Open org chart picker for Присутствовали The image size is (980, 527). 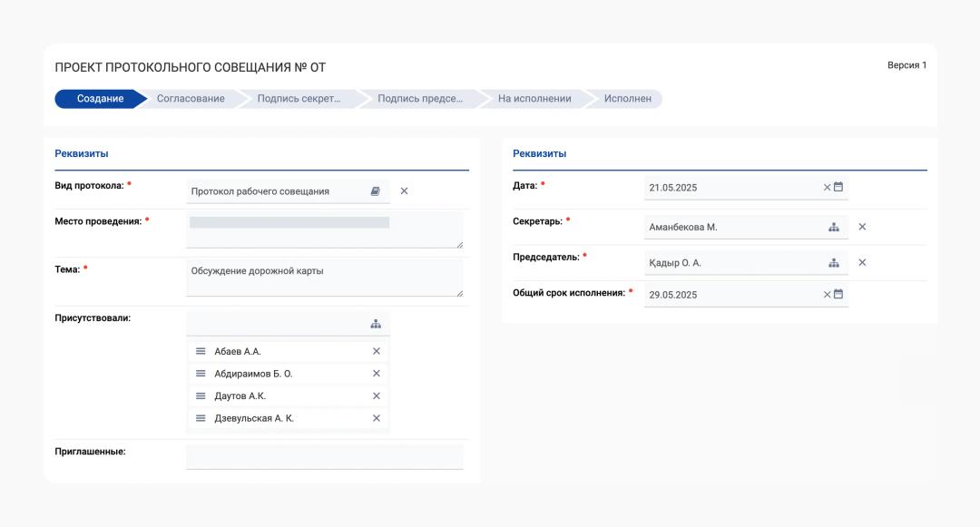click(x=376, y=324)
